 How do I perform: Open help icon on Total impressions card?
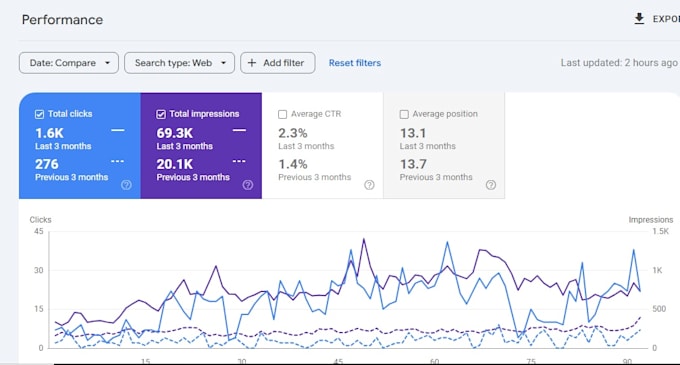click(x=248, y=185)
